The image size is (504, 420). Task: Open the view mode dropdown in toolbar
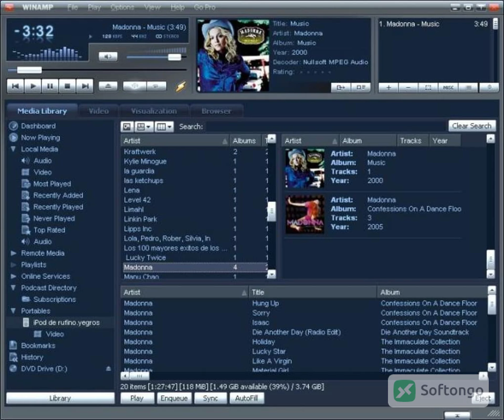pos(144,127)
